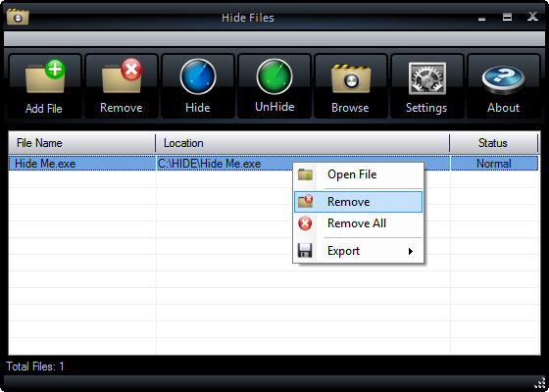This screenshot has width=549, height=392.
Task: Click the Export floppy disk icon
Action: [x=305, y=251]
